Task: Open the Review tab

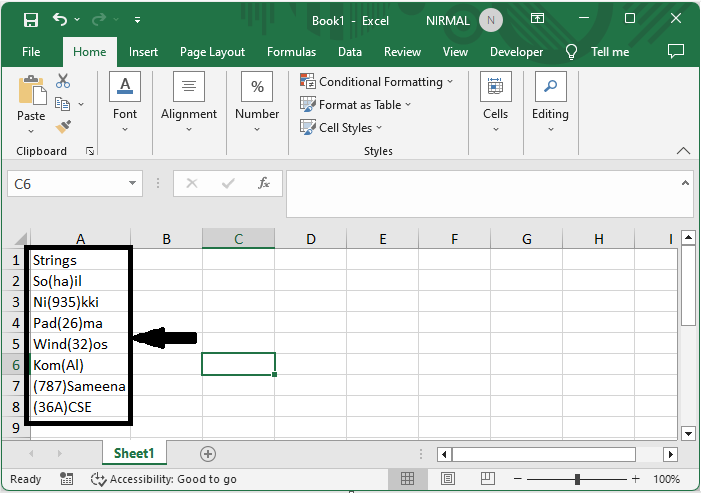Action: click(x=402, y=52)
